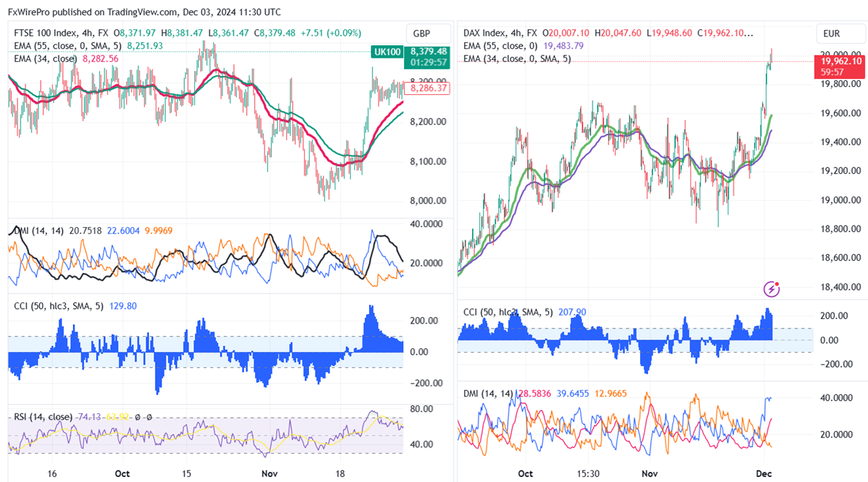Select the CCI legend showing 207.90
The height and width of the screenshot is (482, 868).
(x=525, y=312)
